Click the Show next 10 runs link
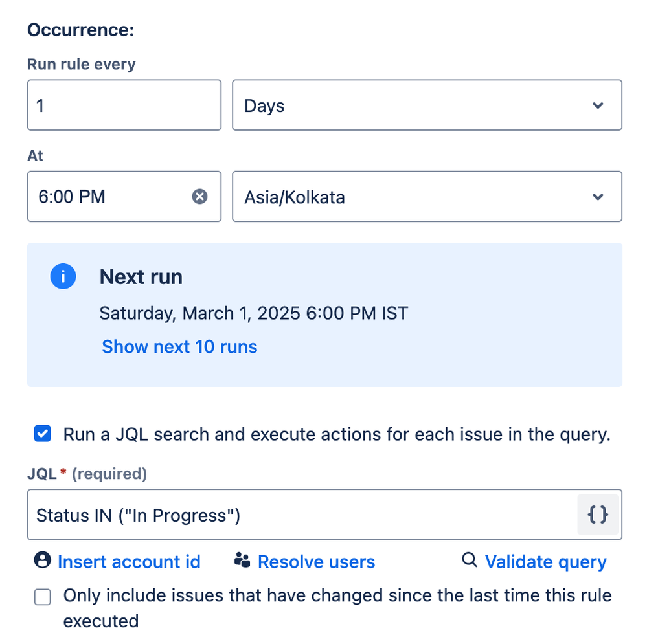Viewport: 647px width, 644px height. tap(179, 347)
